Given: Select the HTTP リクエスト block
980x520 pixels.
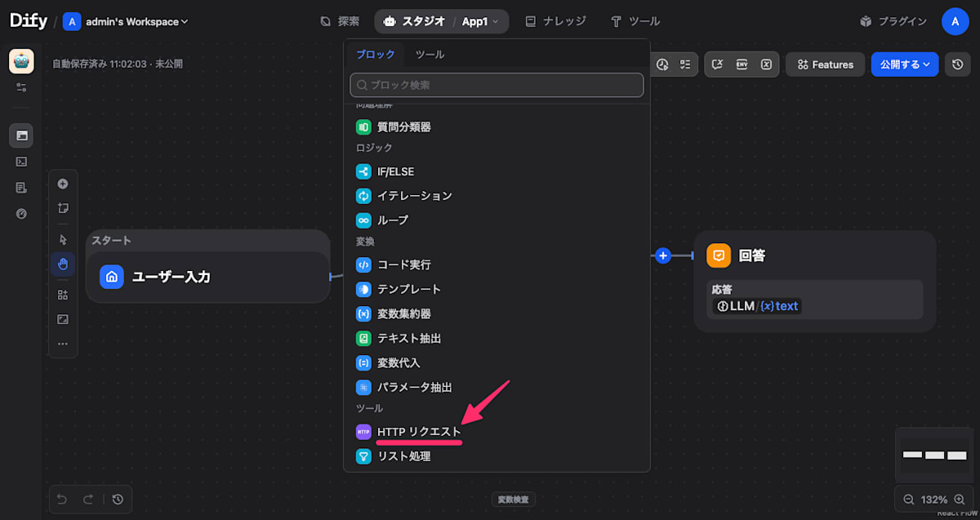Looking at the screenshot, I should (x=497, y=432).
